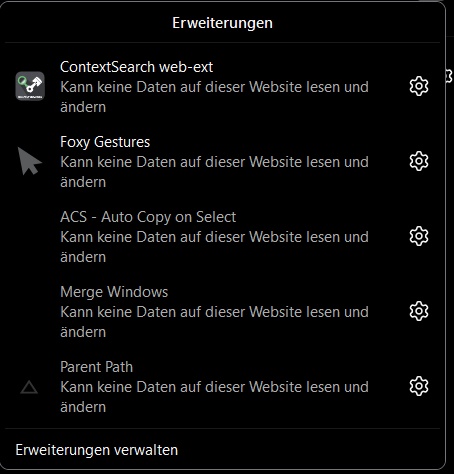Click the partially visible toolbar icon behind the panel
The image size is (454, 474).
coord(449,76)
